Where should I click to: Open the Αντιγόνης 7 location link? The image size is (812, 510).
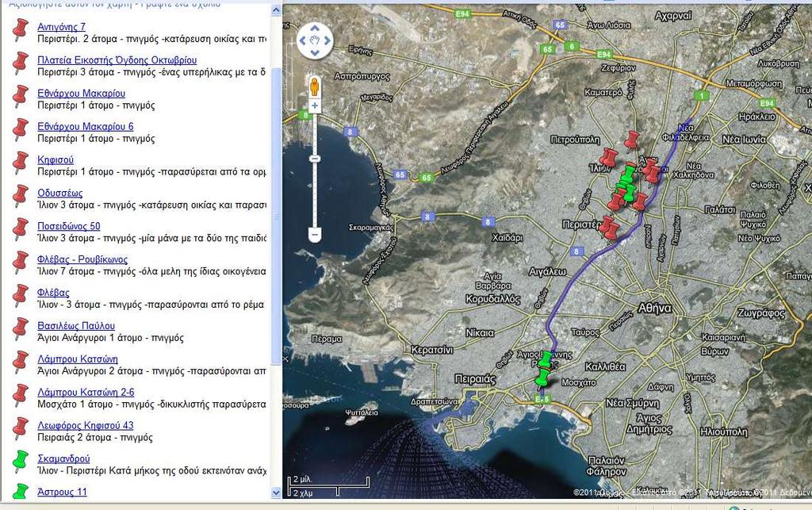(x=61, y=27)
